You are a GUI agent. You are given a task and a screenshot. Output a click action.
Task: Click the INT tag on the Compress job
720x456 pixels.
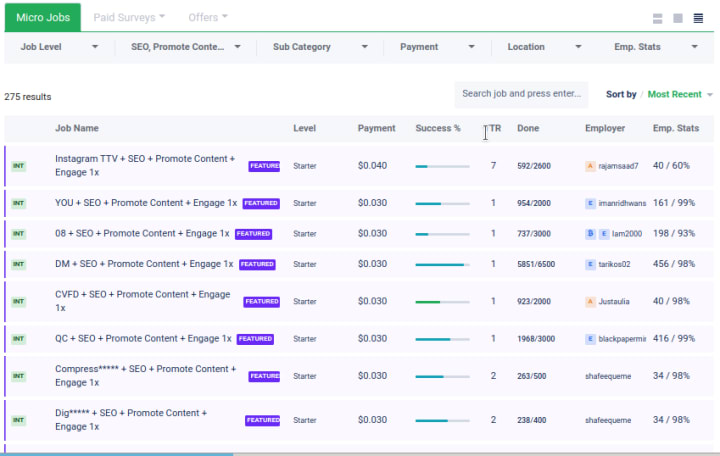(x=18, y=376)
